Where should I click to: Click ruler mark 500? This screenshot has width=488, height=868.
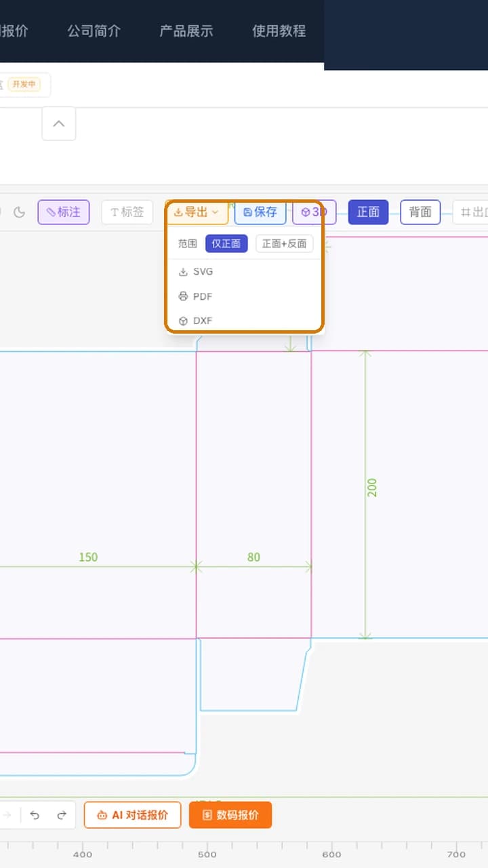point(207,854)
